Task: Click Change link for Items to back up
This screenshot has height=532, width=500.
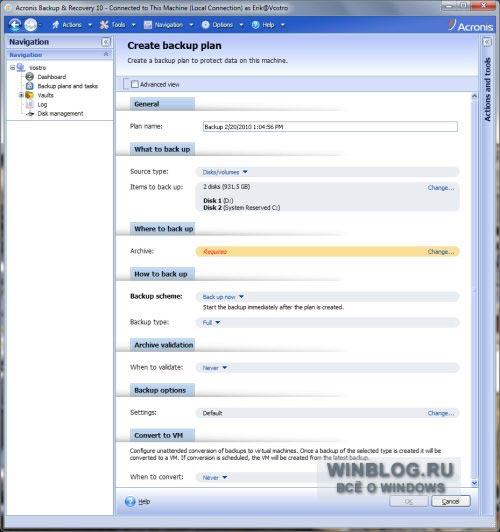Action: (441, 188)
